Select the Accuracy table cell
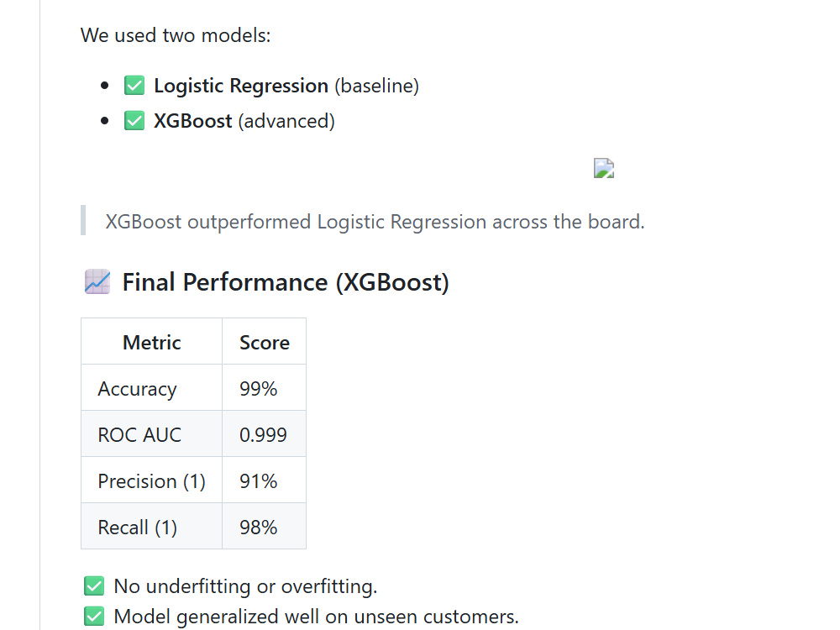 [x=151, y=388]
